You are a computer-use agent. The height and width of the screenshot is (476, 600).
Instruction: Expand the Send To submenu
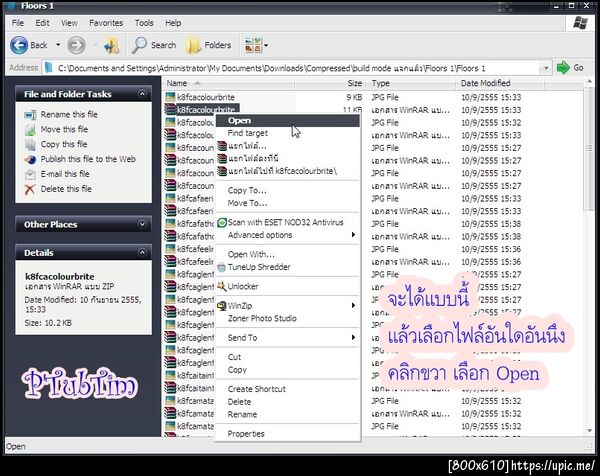(x=354, y=337)
